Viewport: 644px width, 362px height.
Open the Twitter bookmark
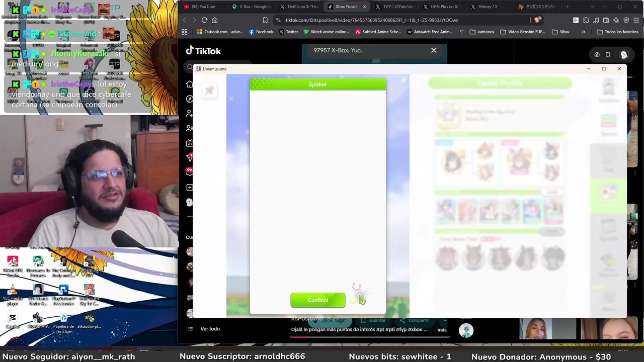coord(288,32)
